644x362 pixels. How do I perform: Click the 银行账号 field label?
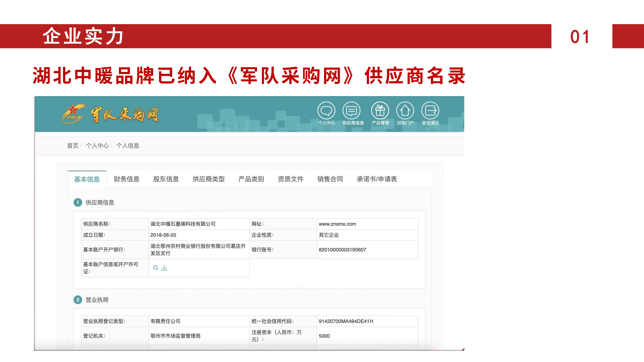click(x=262, y=250)
